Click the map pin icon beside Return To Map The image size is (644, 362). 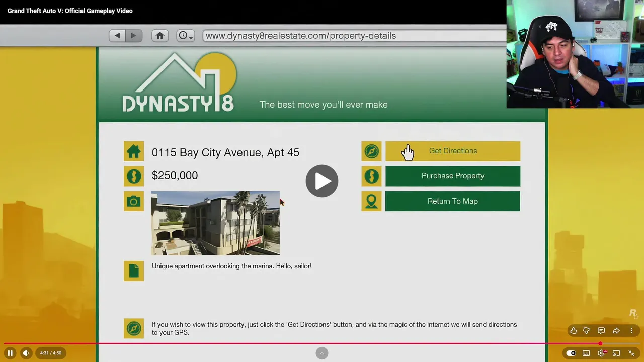coord(371,201)
